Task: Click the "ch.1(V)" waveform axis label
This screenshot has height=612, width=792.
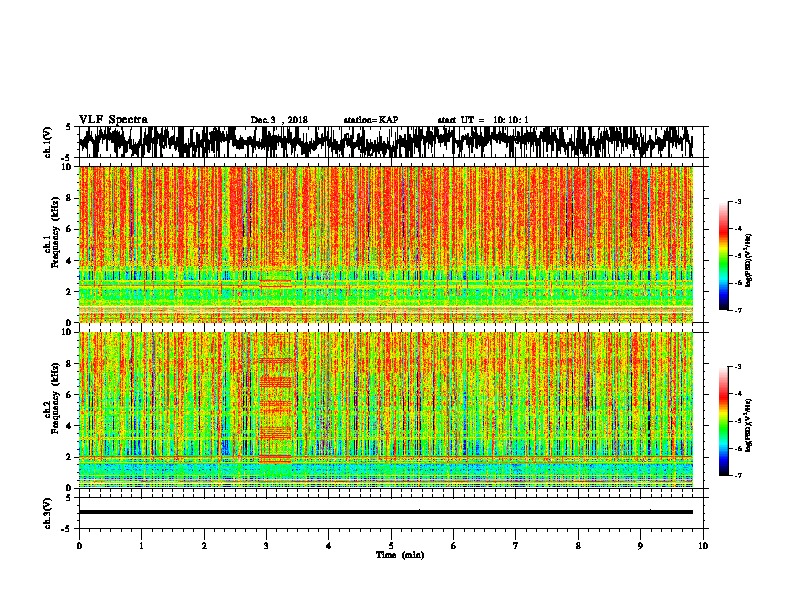Action: (x=47, y=142)
